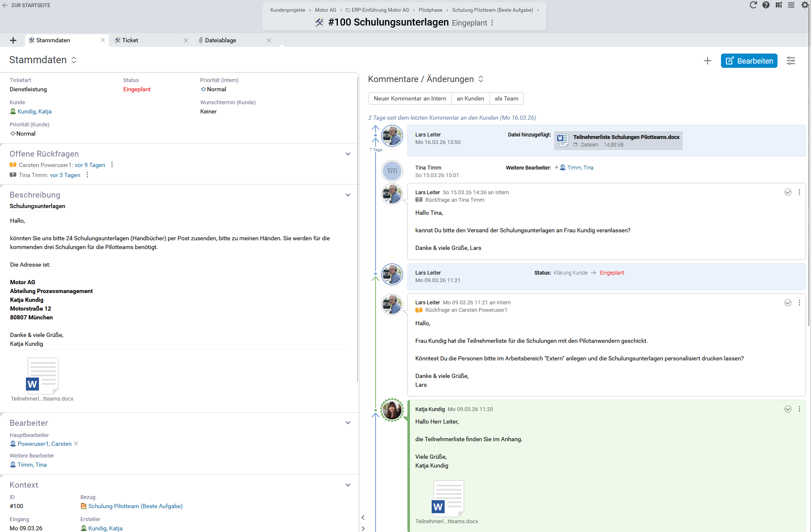The height and width of the screenshot is (532, 811).
Task: Open Stammdaten view switcher arrows
Action: (x=74, y=60)
